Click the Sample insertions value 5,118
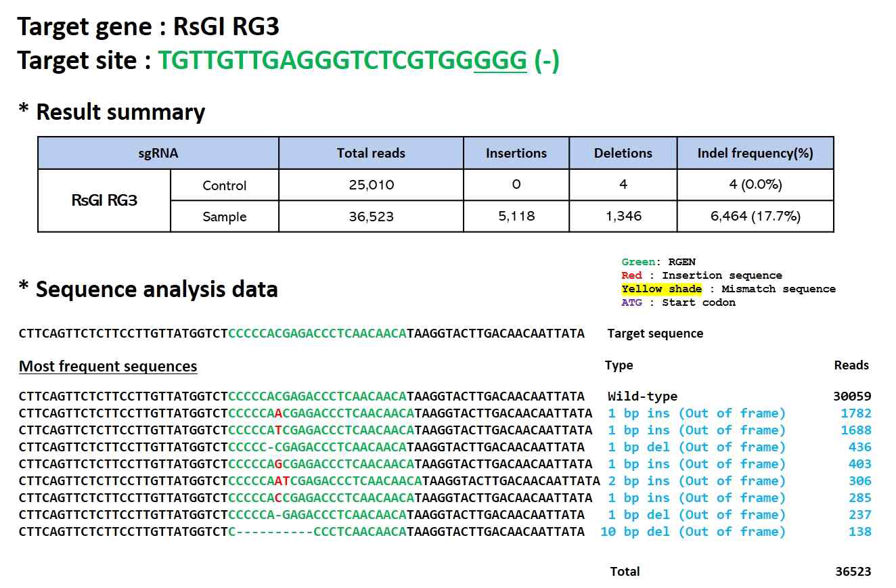Screen dimensions: 896x588 tap(516, 216)
